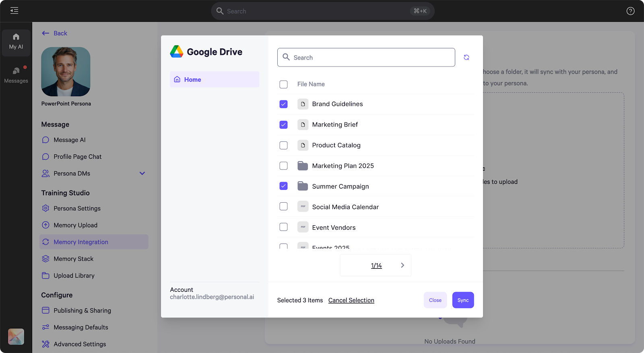Screen dimensions: 644x353
Task: Click the sidebar collapse menu icon
Action: [x=14, y=11]
